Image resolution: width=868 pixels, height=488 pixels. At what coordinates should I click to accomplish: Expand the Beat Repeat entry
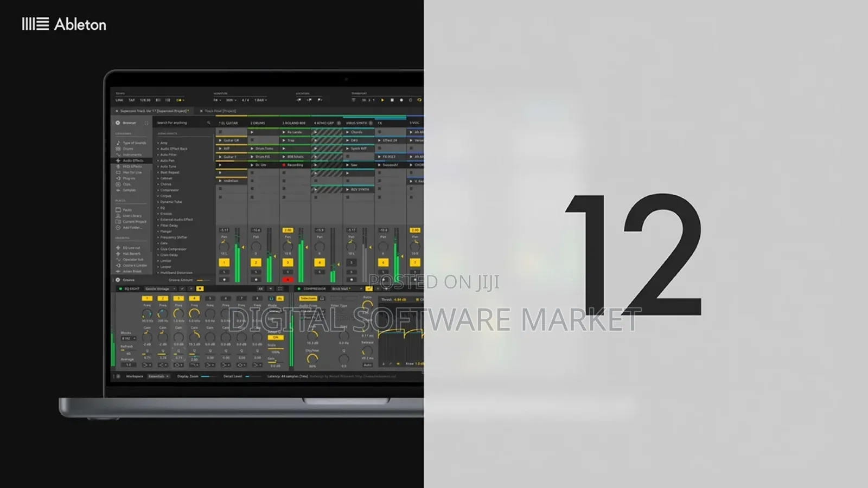tap(158, 172)
